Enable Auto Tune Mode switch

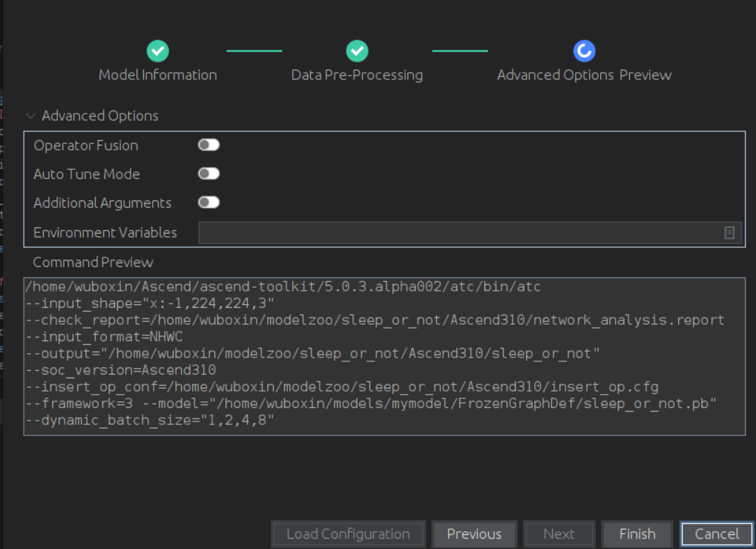tap(208, 174)
